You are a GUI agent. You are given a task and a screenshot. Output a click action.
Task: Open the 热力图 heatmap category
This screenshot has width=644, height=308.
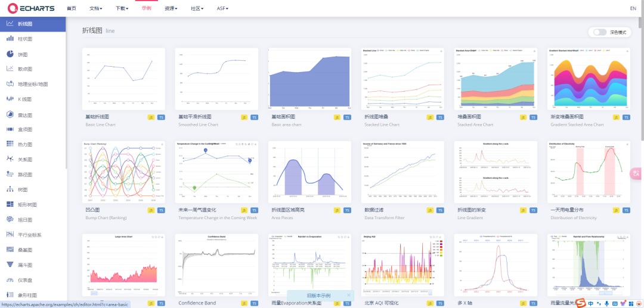33,144
